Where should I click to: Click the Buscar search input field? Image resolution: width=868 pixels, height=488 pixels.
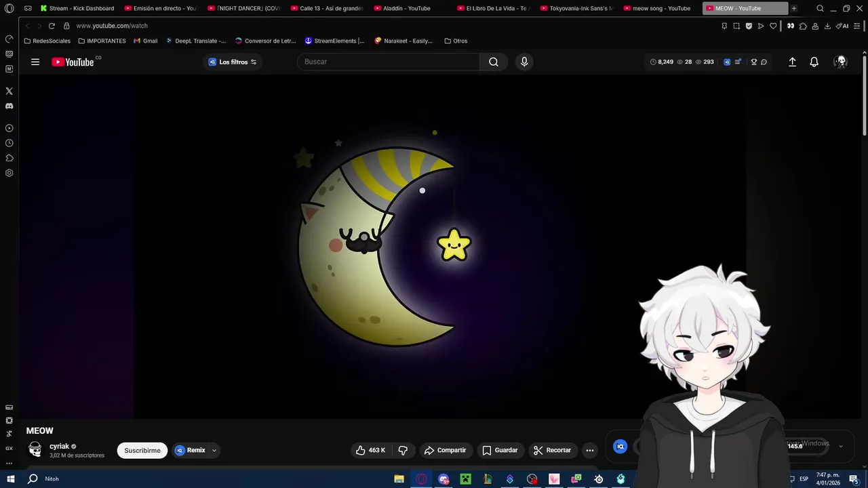pos(388,62)
